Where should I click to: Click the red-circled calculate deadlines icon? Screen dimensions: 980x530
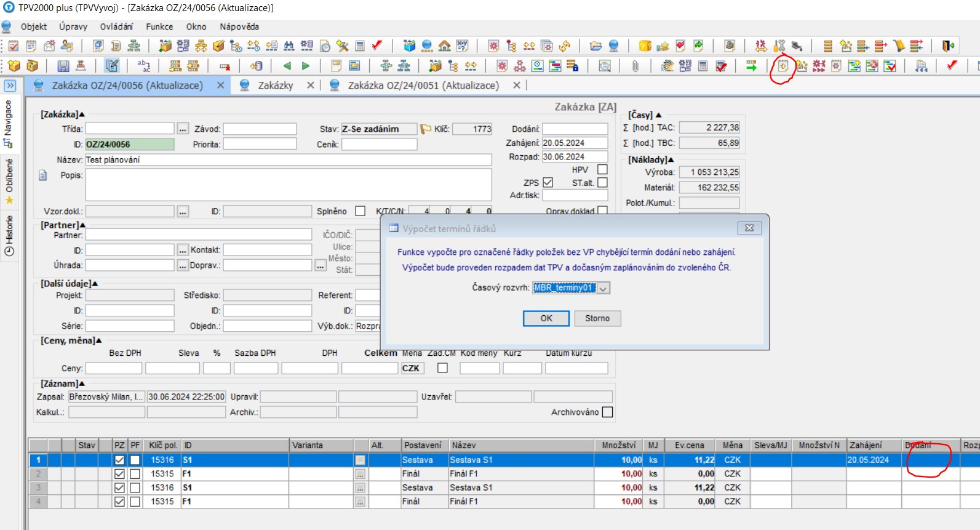click(783, 66)
